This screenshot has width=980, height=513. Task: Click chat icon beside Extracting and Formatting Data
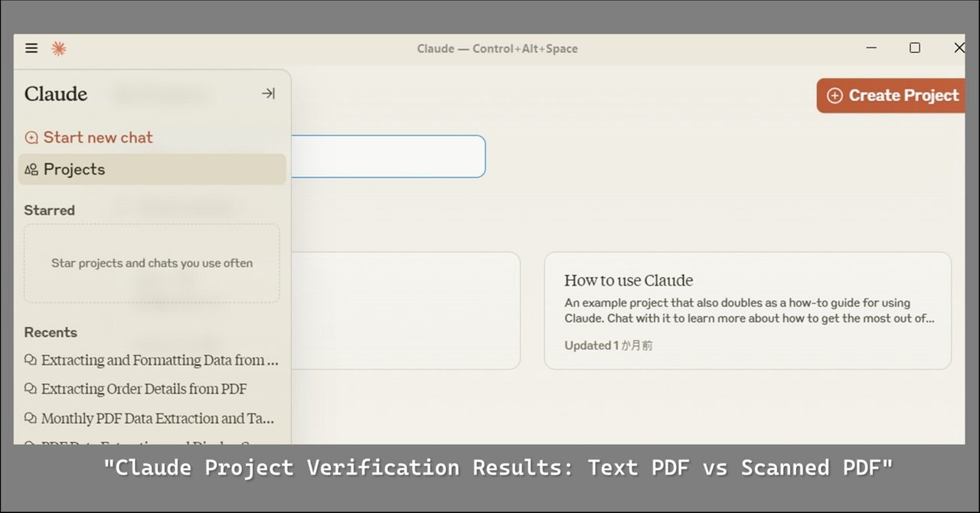tap(31, 360)
